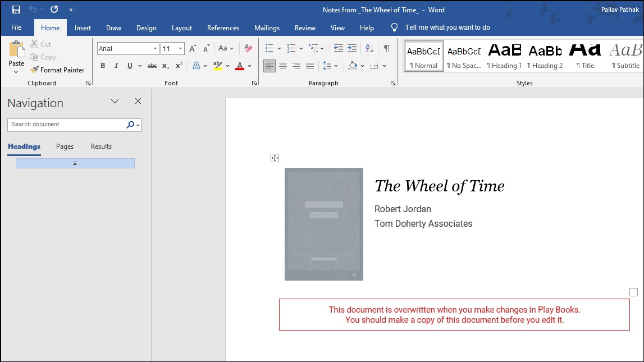Toggle show paragraph marks
Viewport: 644px width, 362px height.
coord(386,48)
